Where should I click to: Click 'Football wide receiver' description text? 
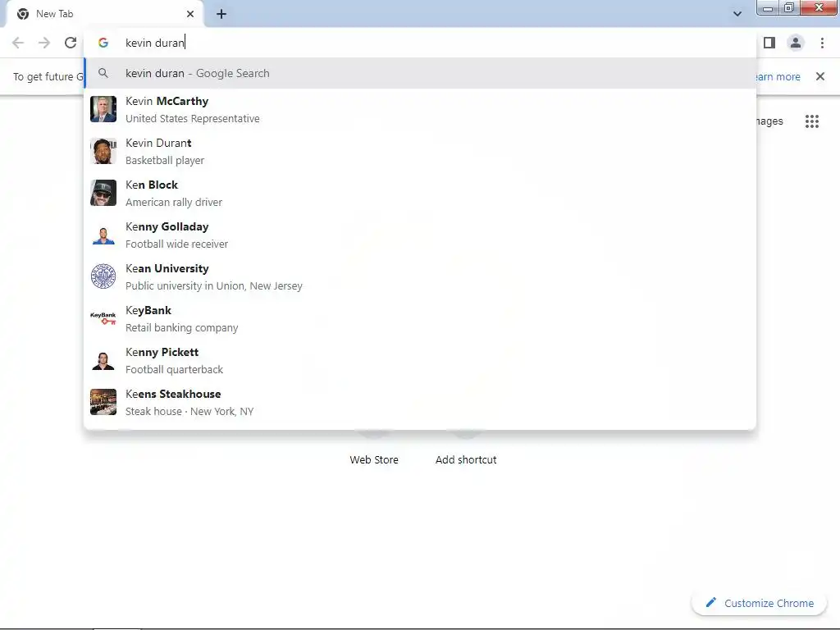[x=177, y=244]
